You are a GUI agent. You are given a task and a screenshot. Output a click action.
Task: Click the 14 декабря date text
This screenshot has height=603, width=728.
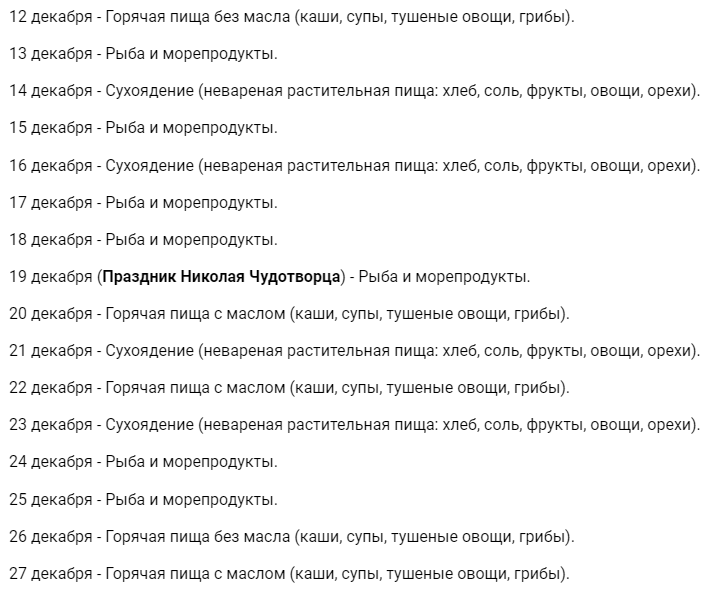coord(51,91)
